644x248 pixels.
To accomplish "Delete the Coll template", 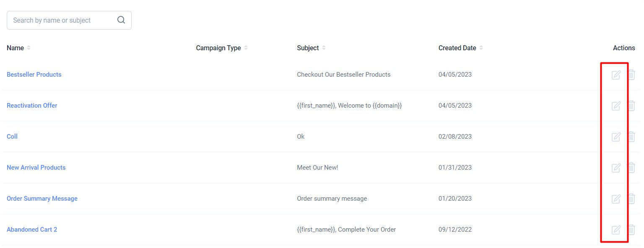I will 631,137.
